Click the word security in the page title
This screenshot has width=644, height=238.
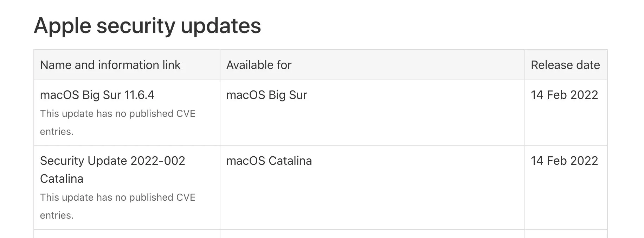click(136, 26)
